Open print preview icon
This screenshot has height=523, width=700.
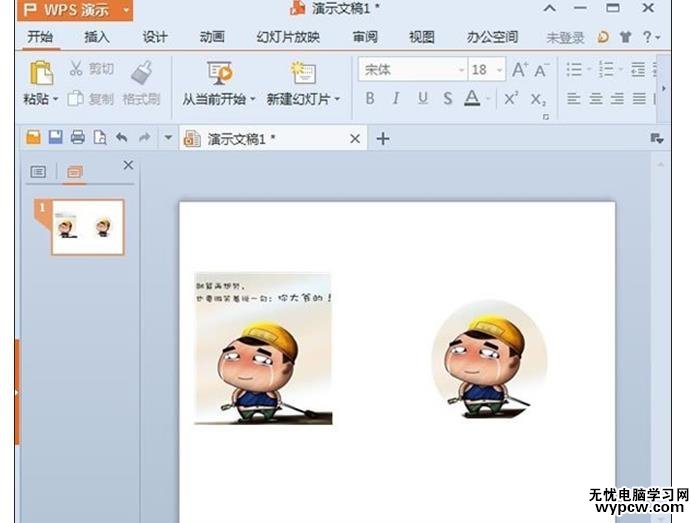coord(100,137)
